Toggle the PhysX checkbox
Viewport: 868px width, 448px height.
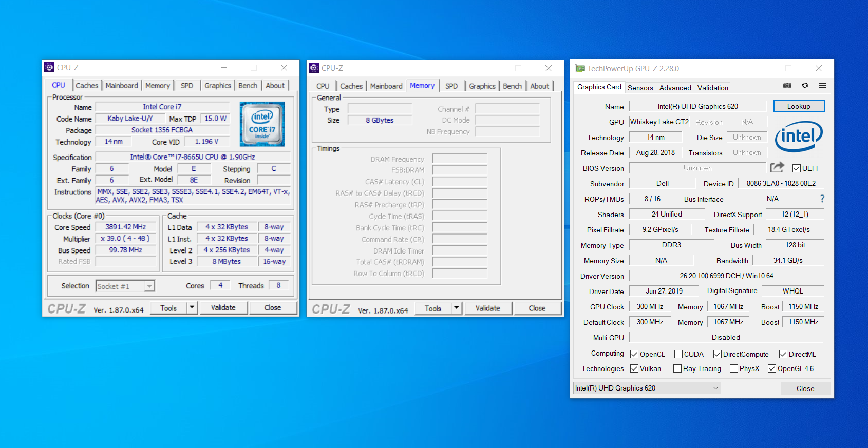(x=734, y=368)
